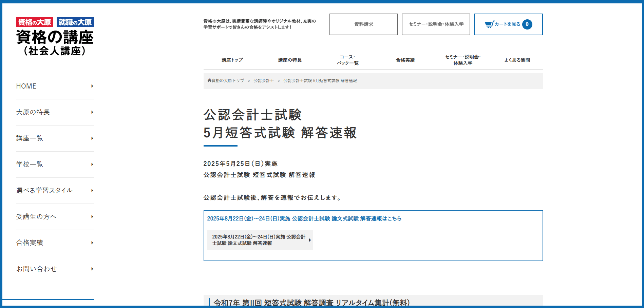
Task: Click the 公認会計士 breadcrumb link
Action: (264, 81)
